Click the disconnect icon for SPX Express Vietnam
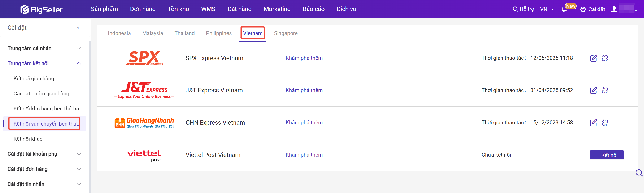The image size is (644, 193). click(605, 58)
